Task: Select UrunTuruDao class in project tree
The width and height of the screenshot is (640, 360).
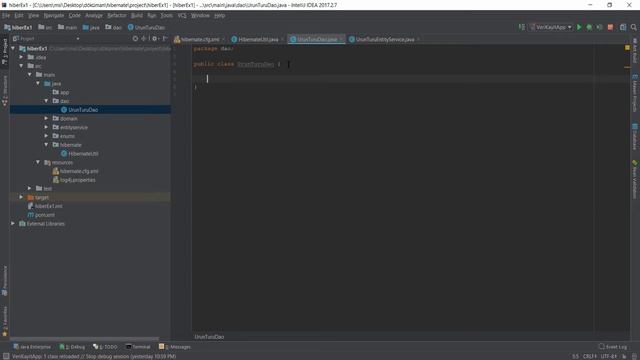Action: click(80, 110)
